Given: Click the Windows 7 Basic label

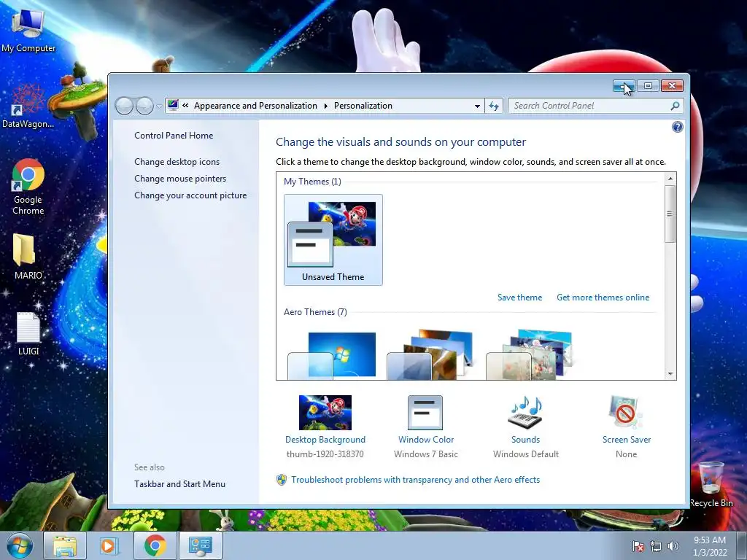Looking at the screenshot, I should tap(426, 454).
